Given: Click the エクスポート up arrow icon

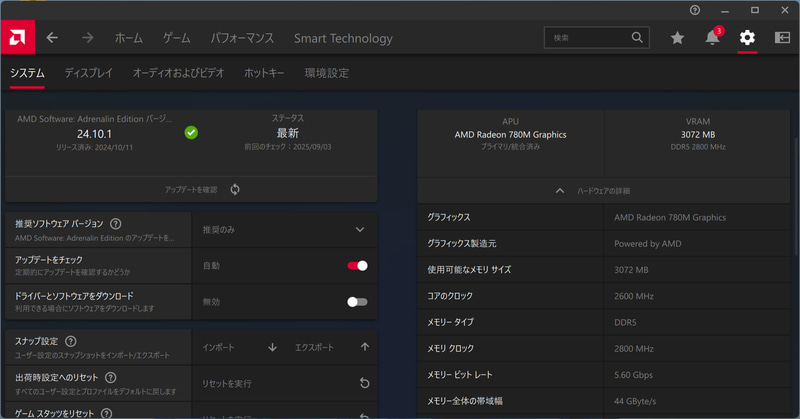Looking at the screenshot, I should pos(365,347).
